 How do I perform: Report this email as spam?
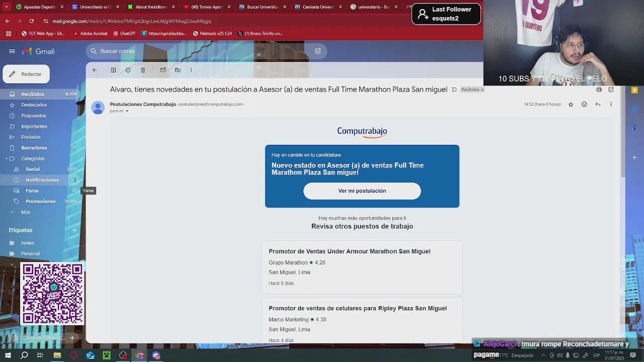[128, 70]
